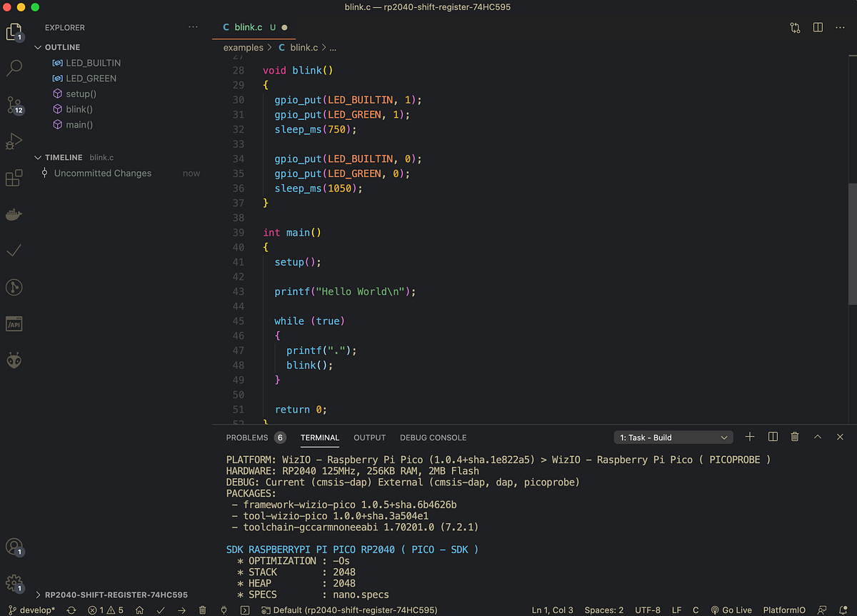Image resolution: width=857 pixels, height=616 pixels.
Task: Open Source Control showing 12 pending changes
Action: point(14,104)
